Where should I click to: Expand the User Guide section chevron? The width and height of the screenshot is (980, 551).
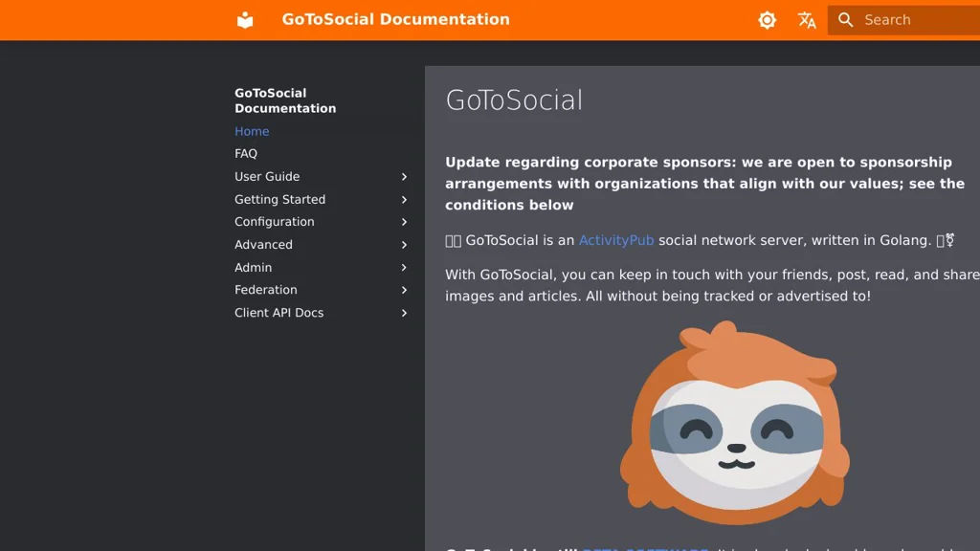coord(404,177)
